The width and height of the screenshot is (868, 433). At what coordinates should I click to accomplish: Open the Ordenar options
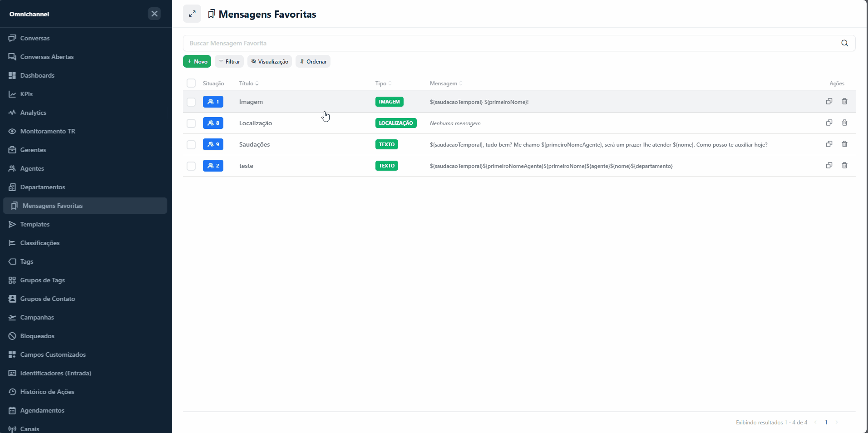pos(313,61)
